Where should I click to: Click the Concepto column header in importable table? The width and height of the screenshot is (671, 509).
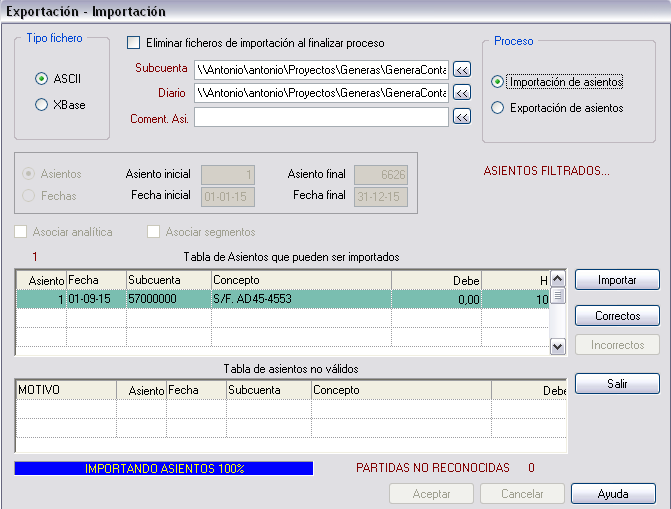pyautogui.click(x=302, y=280)
